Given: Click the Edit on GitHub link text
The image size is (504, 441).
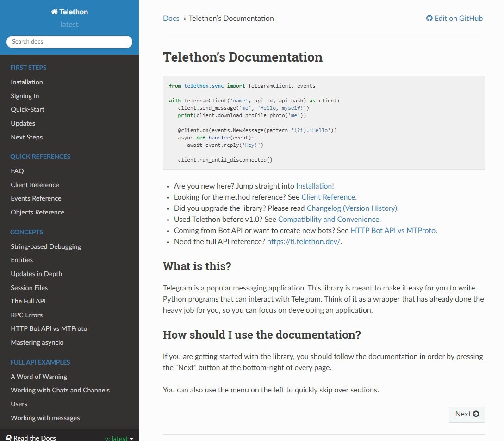Looking at the screenshot, I should coord(458,19).
